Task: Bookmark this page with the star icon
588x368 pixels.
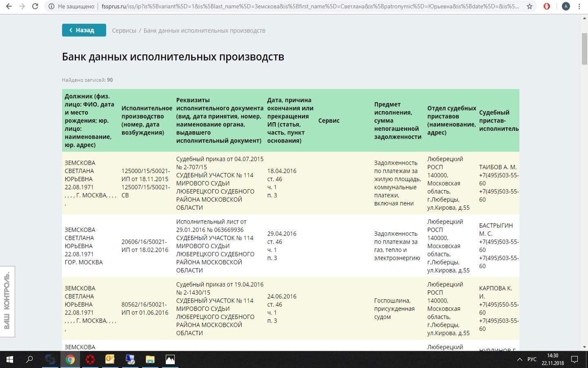Action: pos(530,7)
